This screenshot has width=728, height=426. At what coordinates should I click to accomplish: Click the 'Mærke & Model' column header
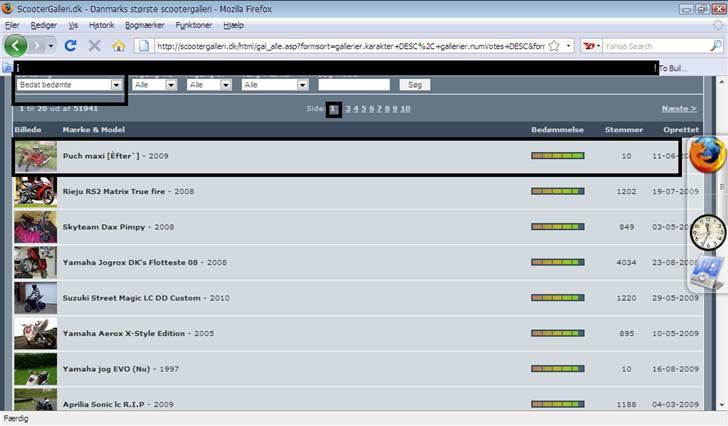[93, 129]
